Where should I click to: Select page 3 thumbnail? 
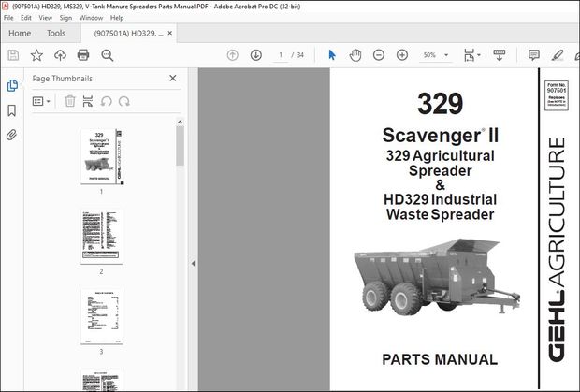[x=102, y=316]
